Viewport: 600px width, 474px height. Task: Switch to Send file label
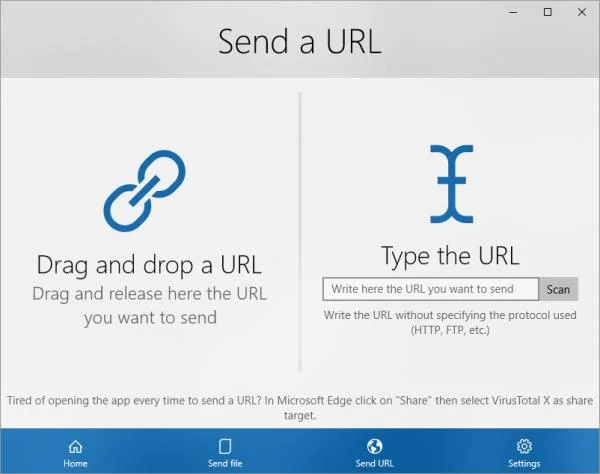(x=225, y=463)
